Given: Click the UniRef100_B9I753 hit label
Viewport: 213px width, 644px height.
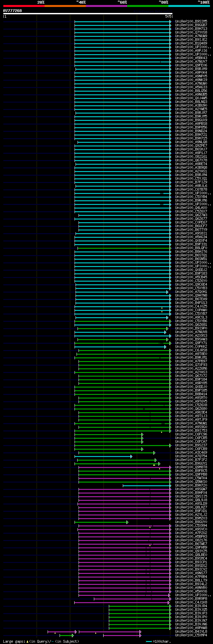Looking at the screenshot, I should pos(191,430).
